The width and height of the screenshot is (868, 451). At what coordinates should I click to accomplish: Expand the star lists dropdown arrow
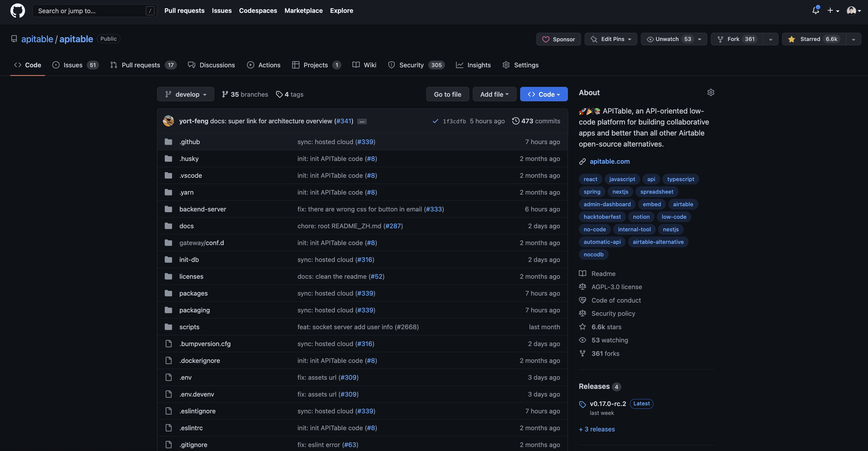[x=854, y=39]
